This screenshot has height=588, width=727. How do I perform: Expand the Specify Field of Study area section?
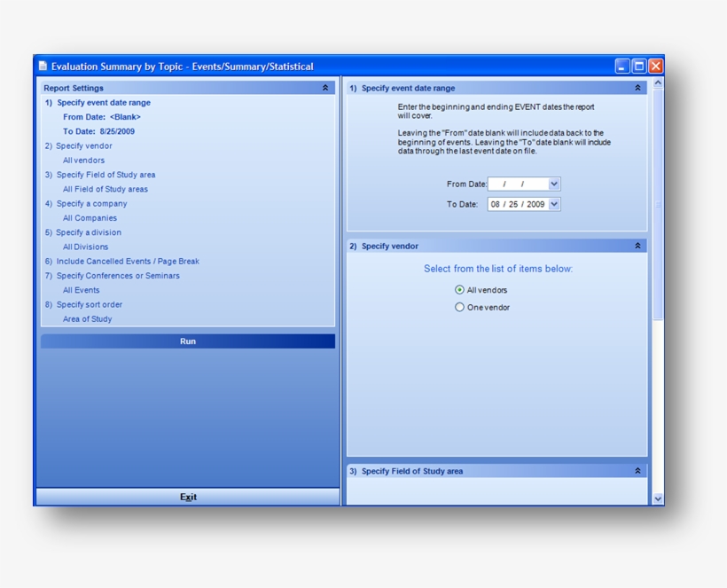pyautogui.click(x=639, y=470)
